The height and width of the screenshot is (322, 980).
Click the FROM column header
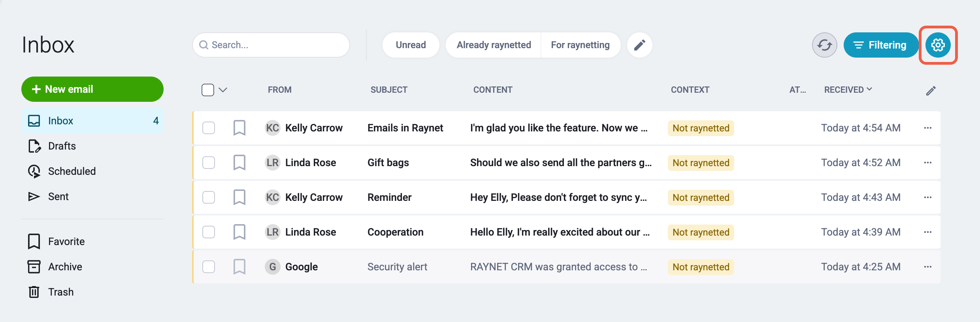(280, 90)
